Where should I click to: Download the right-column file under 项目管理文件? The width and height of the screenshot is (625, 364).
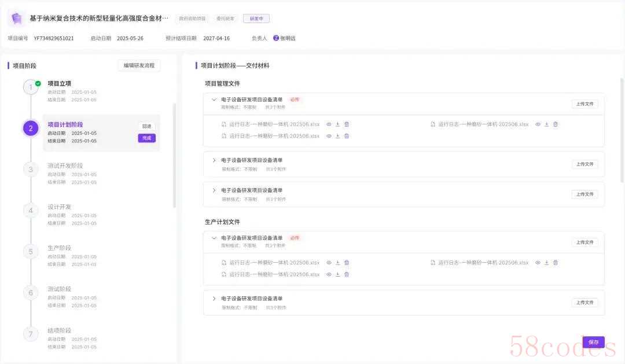(546, 124)
